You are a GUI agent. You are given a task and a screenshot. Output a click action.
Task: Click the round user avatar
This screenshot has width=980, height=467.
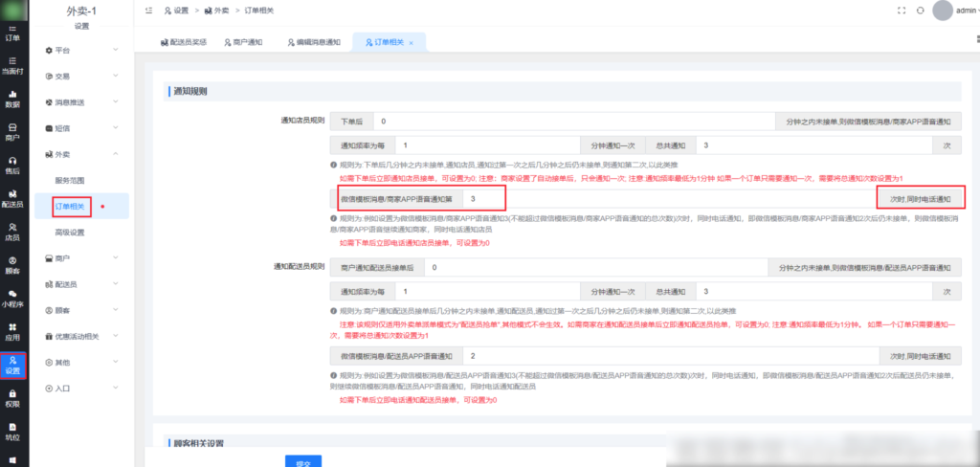pyautogui.click(x=943, y=11)
